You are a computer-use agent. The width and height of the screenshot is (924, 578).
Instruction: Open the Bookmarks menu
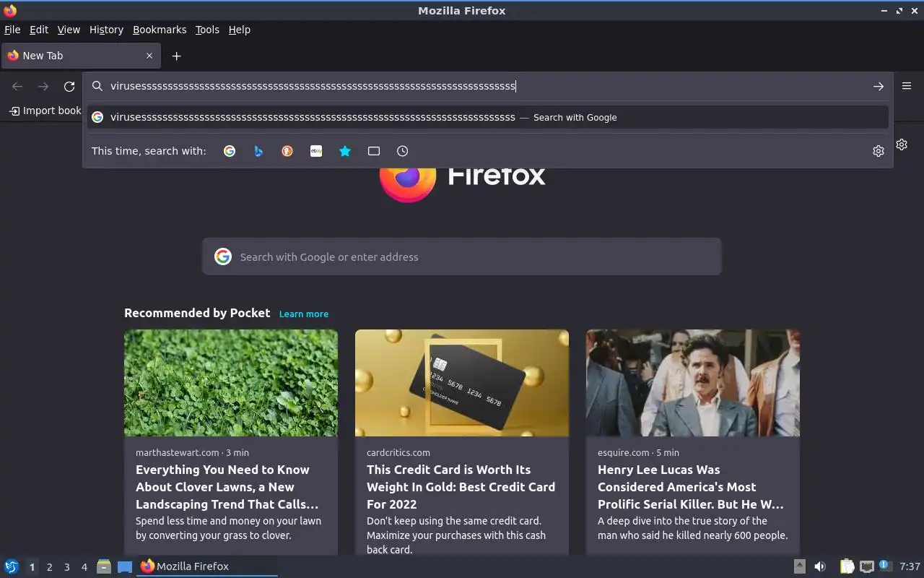click(160, 30)
